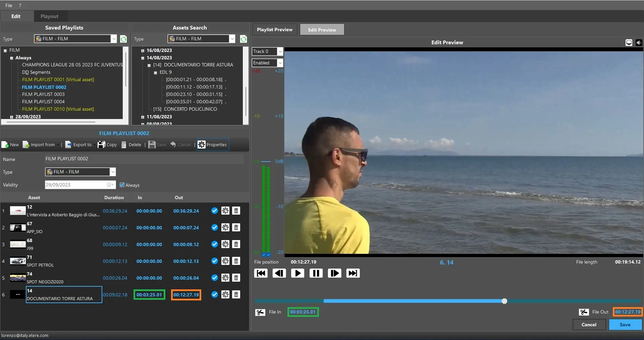Toggle the blue checkmark on row 1

tap(215, 211)
